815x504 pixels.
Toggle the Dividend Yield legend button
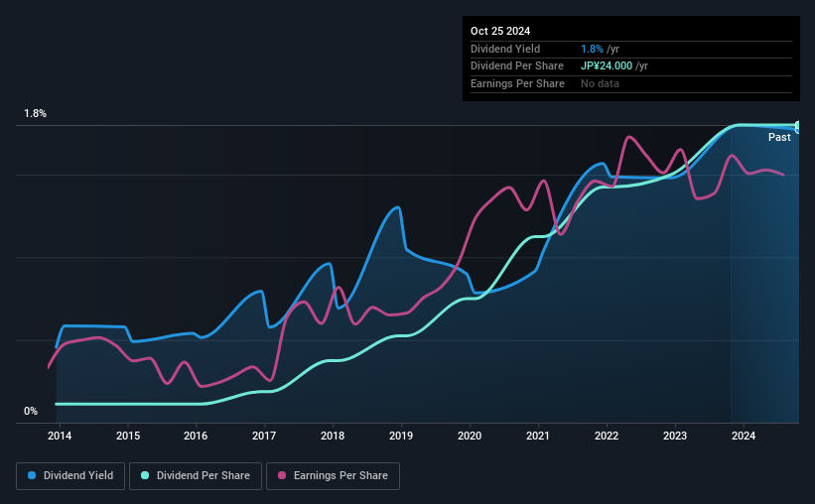coord(70,476)
